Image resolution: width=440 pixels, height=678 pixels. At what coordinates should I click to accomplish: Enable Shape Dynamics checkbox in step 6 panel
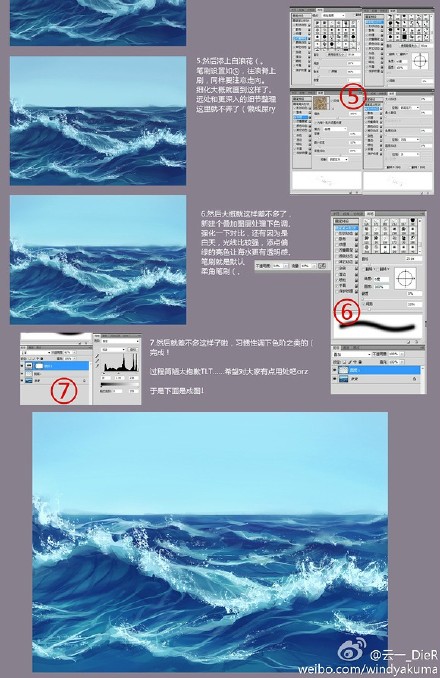[x=337, y=233]
